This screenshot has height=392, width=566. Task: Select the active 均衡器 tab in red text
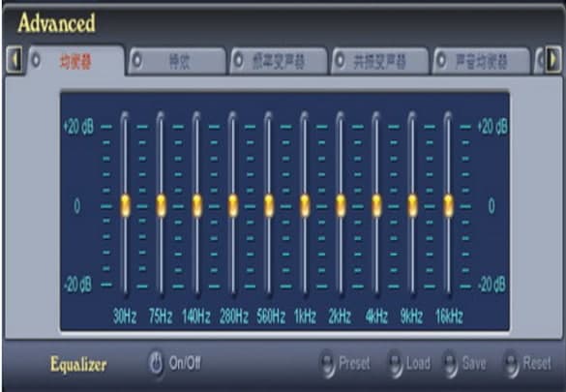click(x=76, y=61)
